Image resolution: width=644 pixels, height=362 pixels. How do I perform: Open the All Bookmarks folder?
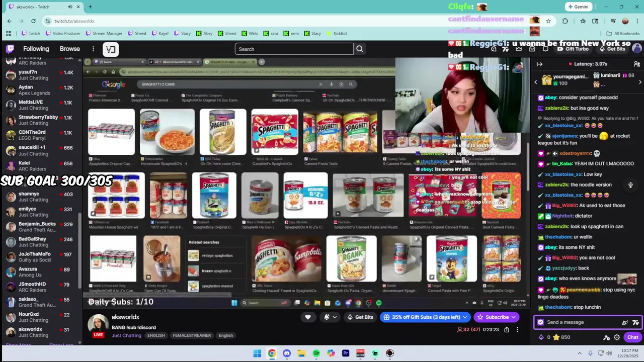coord(623,33)
